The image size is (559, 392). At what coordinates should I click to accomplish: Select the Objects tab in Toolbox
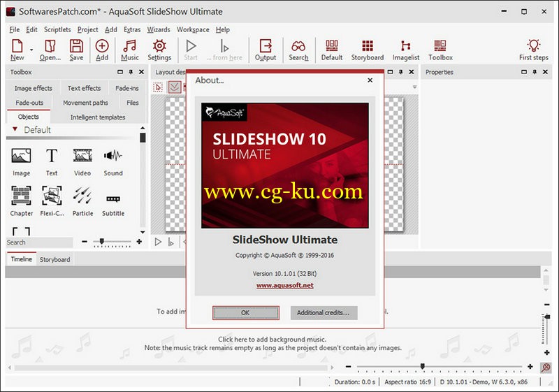28,117
